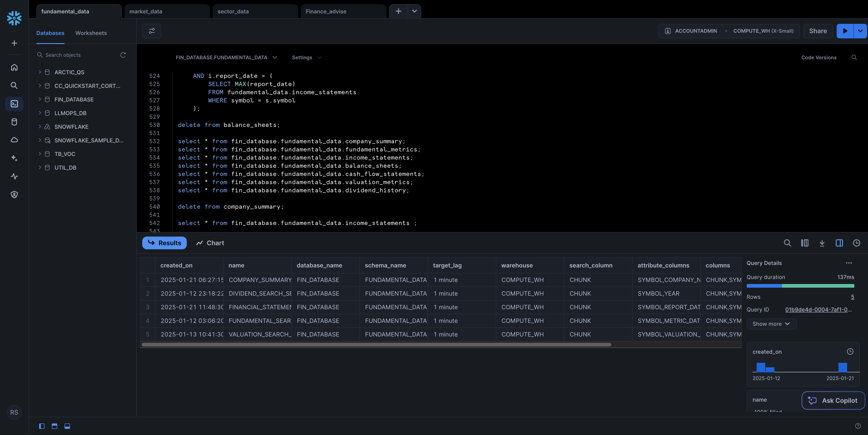Switch to the Worksheets tab
Image resolution: width=868 pixels, height=435 pixels.
click(x=91, y=33)
